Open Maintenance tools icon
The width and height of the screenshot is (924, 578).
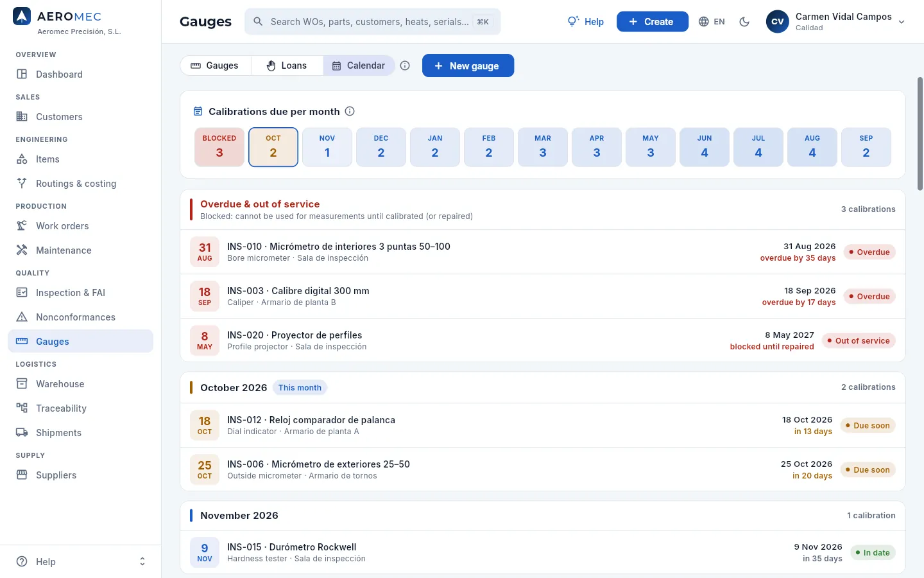(x=22, y=250)
